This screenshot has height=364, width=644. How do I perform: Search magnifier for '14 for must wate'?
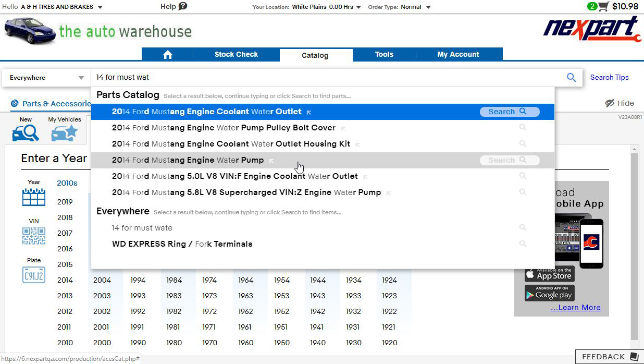(x=523, y=228)
